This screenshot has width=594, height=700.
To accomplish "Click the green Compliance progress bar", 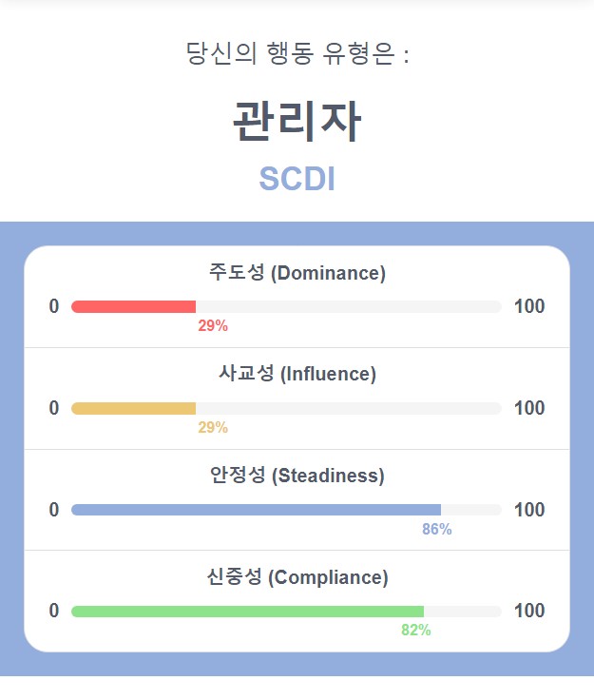I will click(x=247, y=612).
